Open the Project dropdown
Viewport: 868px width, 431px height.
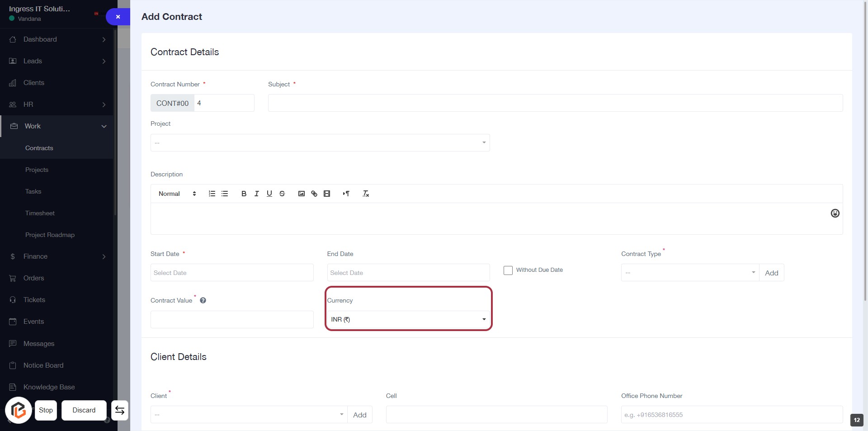point(320,143)
